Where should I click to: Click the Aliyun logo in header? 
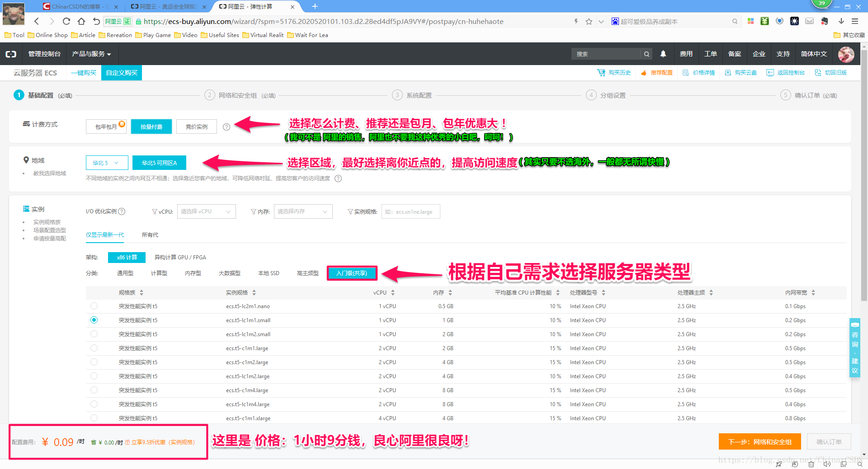[11, 54]
